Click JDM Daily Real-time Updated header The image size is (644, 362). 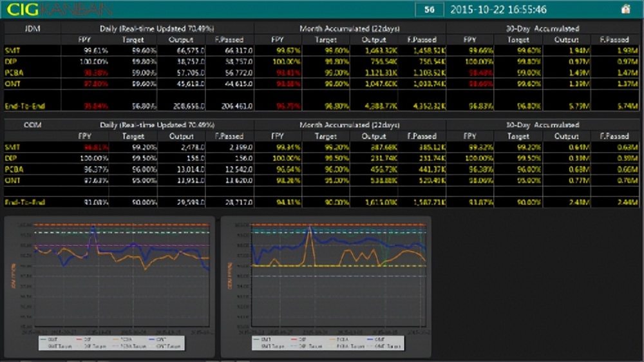(x=157, y=28)
